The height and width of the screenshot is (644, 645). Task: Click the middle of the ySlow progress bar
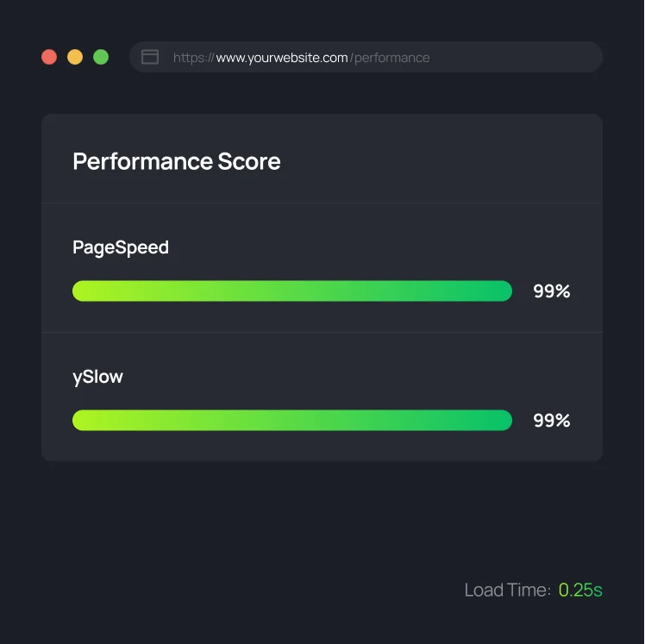(292, 420)
